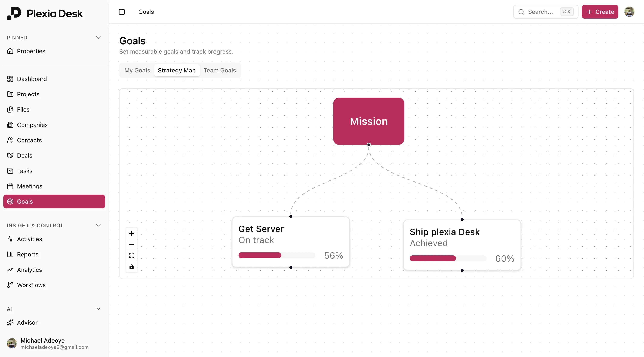
Task: Click the michaeladeoye2@gmail.com email text
Action: 55,347
